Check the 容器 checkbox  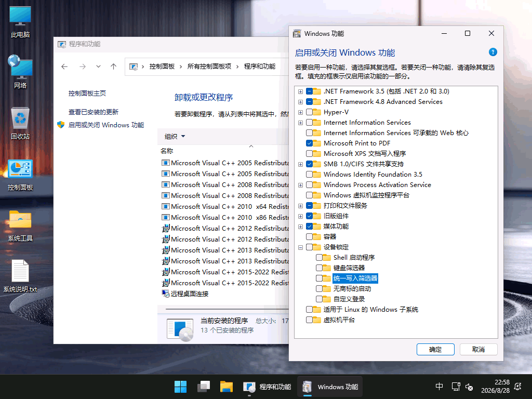click(x=310, y=237)
